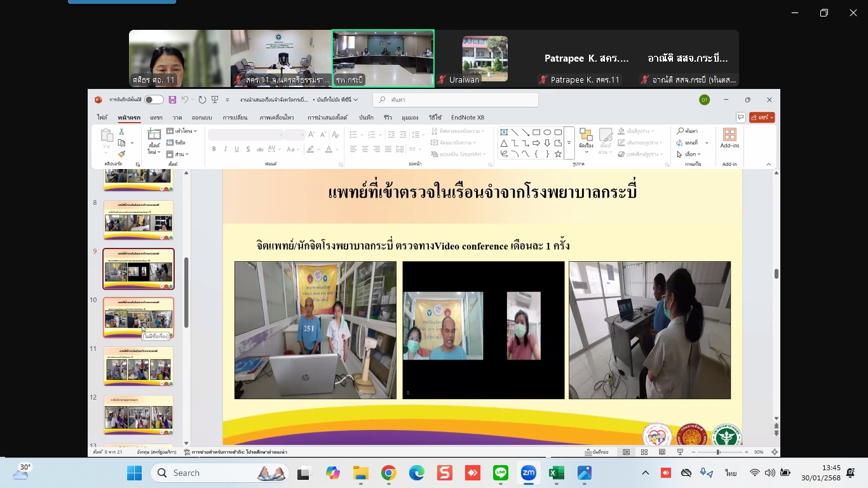Click Fit slide to window icon

click(x=775, y=452)
